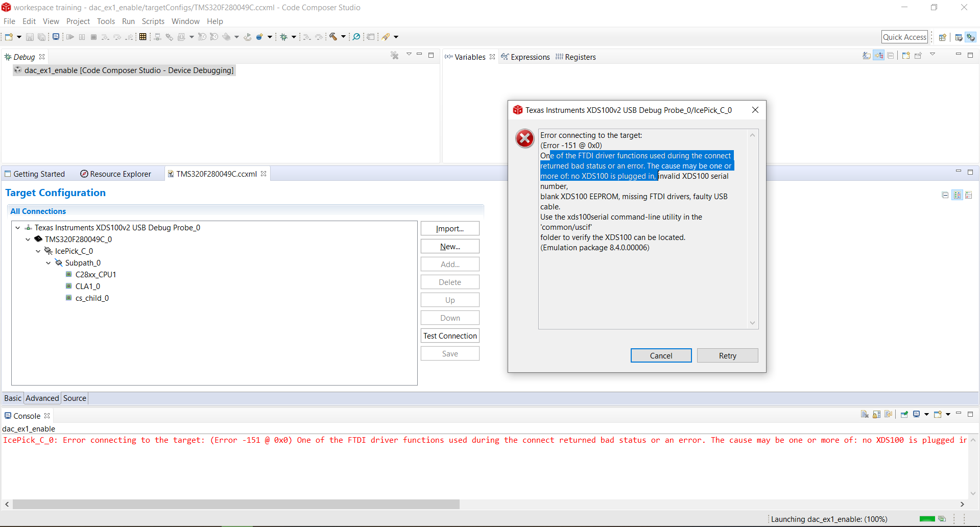The image size is (980, 527).
Task: Click Display Selected Console icon
Action: pos(917,414)
